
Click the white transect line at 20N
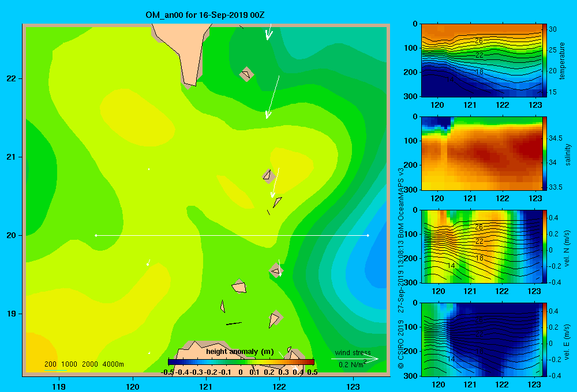(232, 235)
